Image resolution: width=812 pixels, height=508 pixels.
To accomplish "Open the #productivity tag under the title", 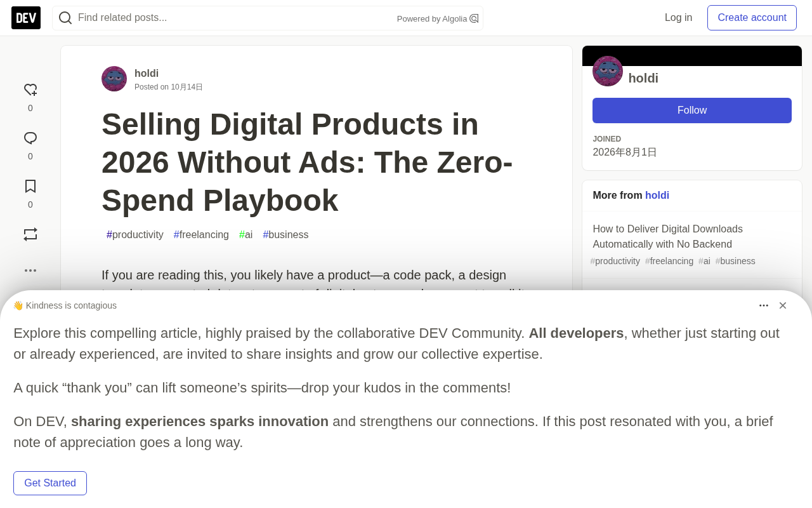I will (x=135, y=235).
